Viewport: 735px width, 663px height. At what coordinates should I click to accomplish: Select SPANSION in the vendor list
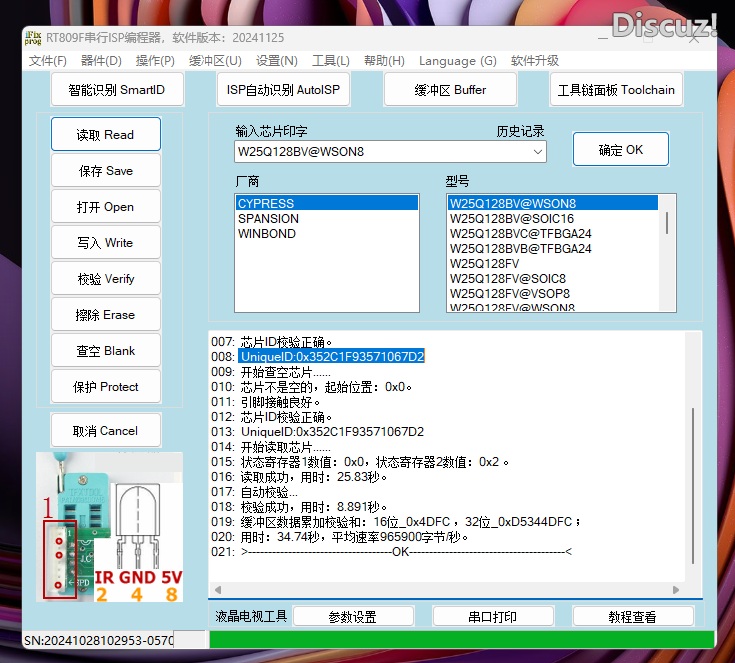(327, 218)
